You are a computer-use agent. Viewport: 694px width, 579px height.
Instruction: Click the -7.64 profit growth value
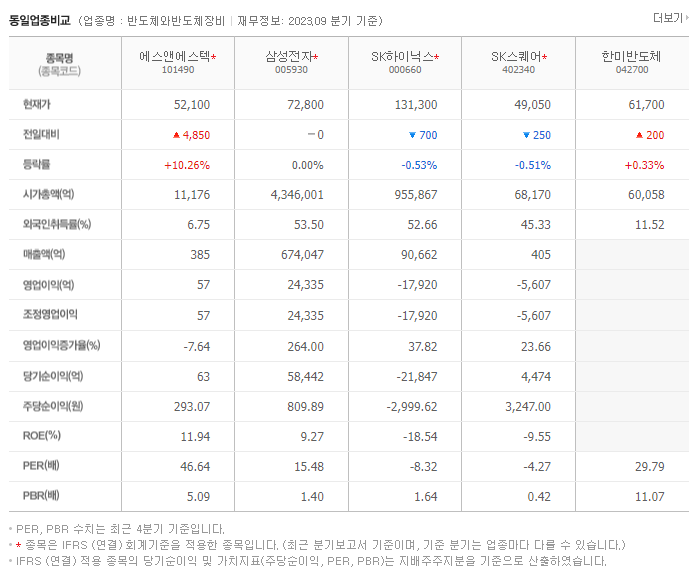coord(197,347)
